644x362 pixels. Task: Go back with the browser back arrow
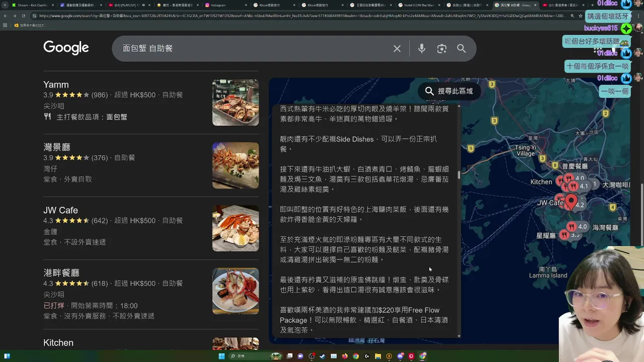coord(6,16)
